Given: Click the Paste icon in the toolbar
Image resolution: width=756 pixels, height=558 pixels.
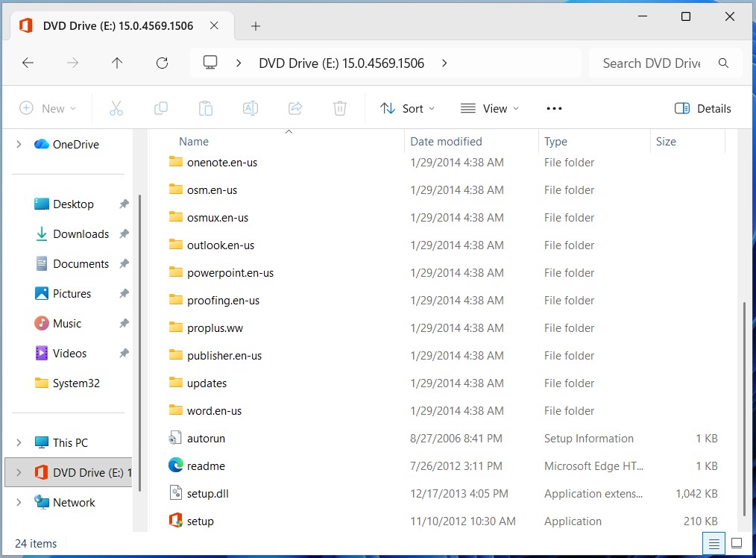Looking at the screenshot, I should (x=206, y=108).
